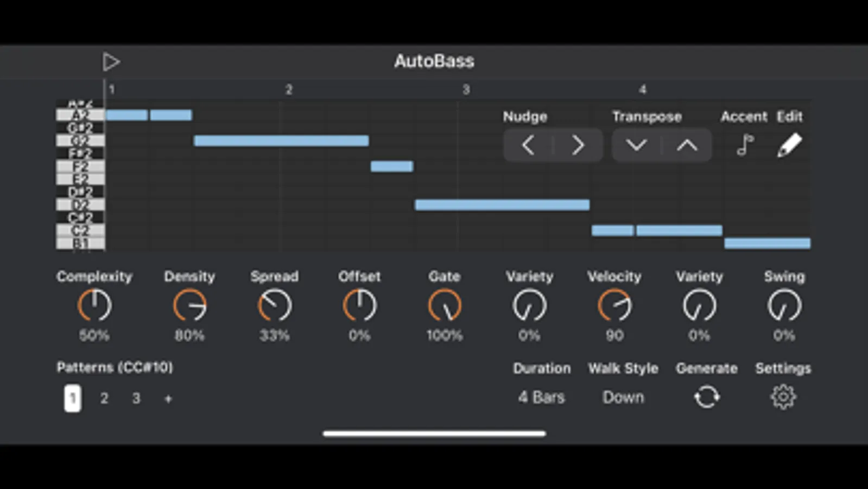Switch to pattern 2
Screen dimensions: 868x489
click(104, 398)
